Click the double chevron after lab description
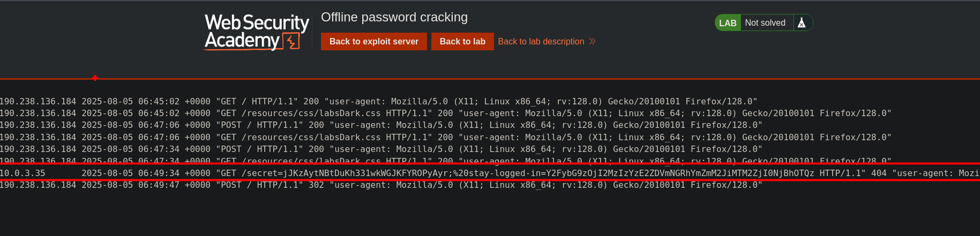 pyautogui.click(x=592, y=41)
